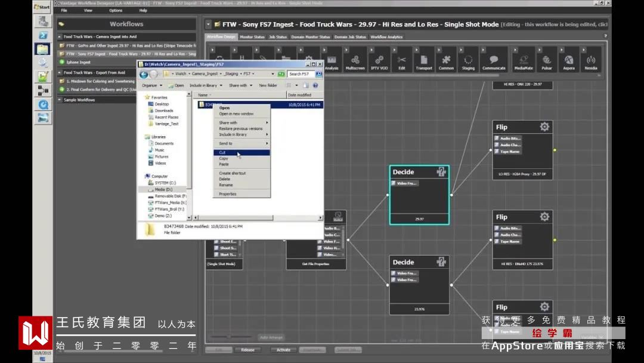Viewport: 644px width, 363px height.
Task: Switch to the Job Status tab
Action: pos(278,37)
